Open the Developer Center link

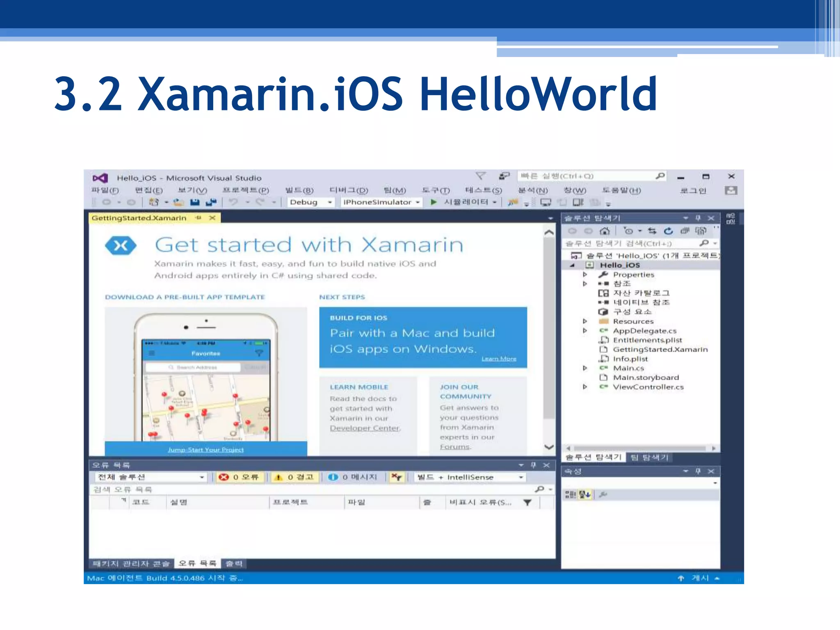click(x=365, y=428)
